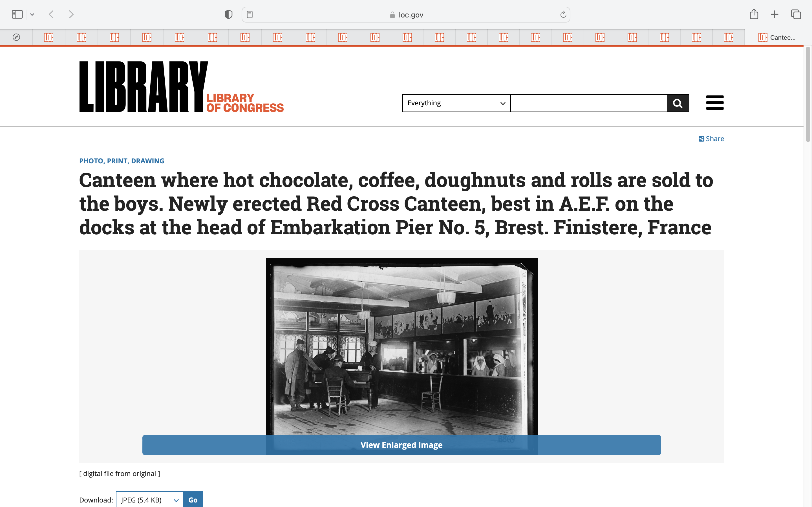This screenshot has height=507, width=812.
Task: Open the sidebar options chevron
Action: click(32, 14)
